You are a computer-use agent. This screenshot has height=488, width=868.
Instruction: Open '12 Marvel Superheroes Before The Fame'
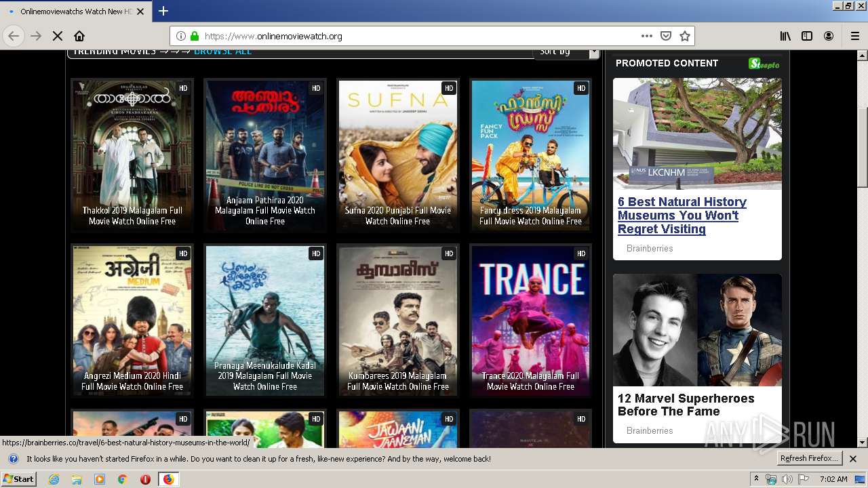686,405
